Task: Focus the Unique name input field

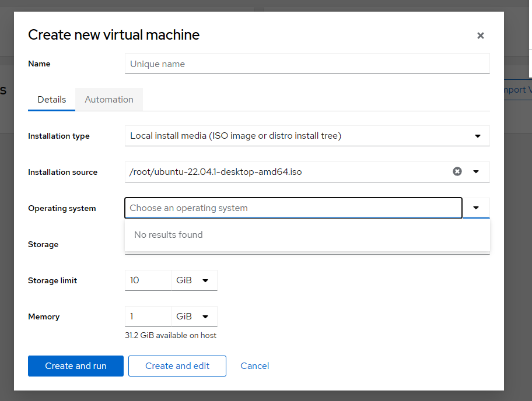Action: click(x=307, y=63)
